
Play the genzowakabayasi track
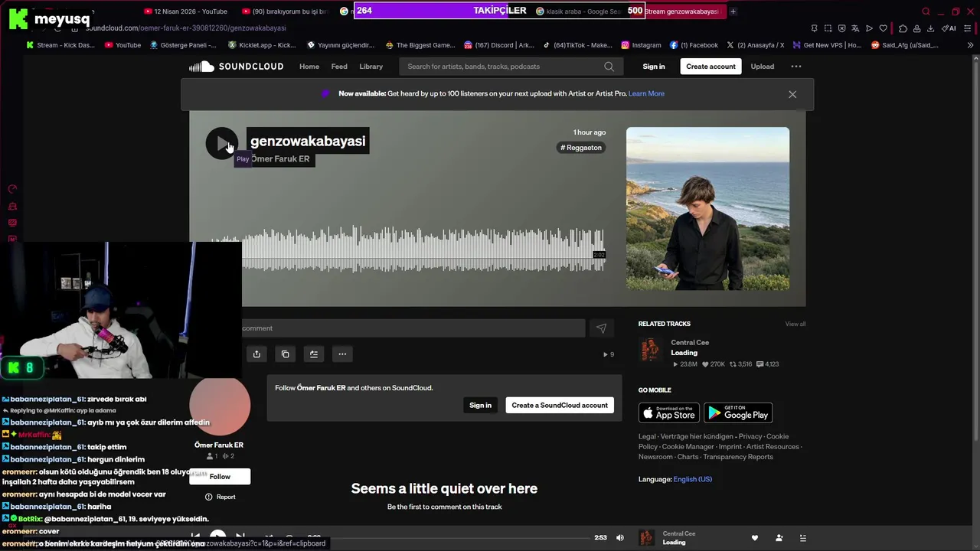point(222,144)
